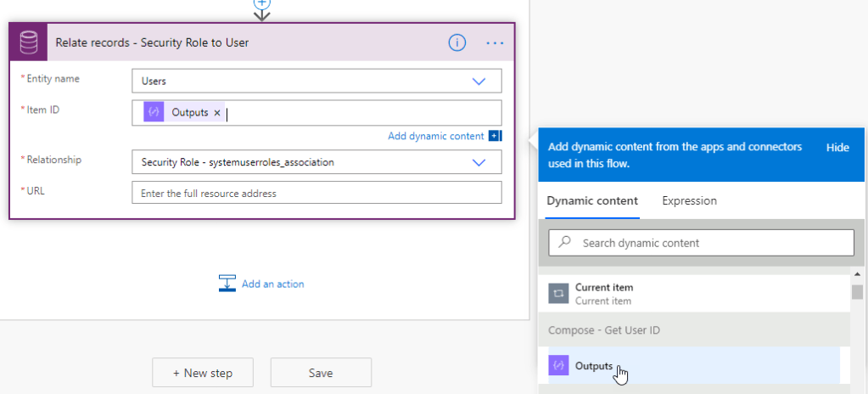The width and height of the screenshot is (868, 394).
Task: Hide the dynamic content panel
Action: 837,148
